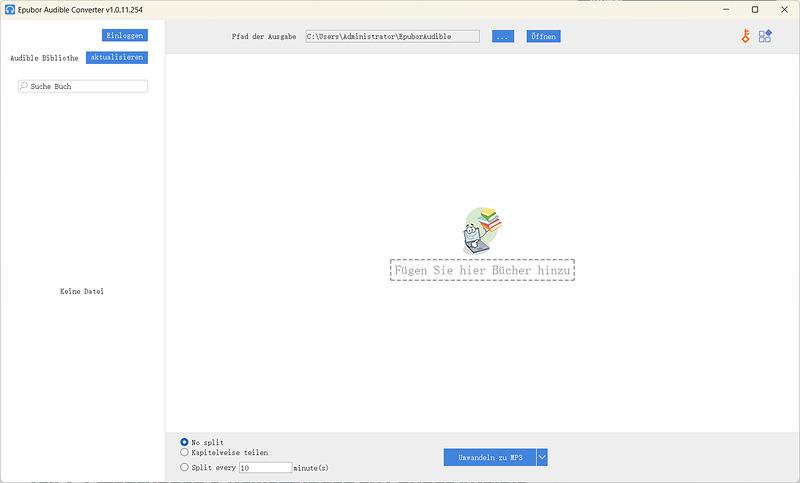Viewport: 800px width, 483px height.
Task: Click the 'minute(s)' label
Action: pos(311,468)
